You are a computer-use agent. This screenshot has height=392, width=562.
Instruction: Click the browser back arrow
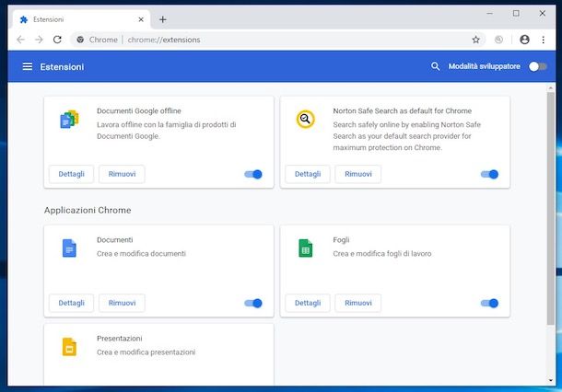click(x=21, y=40)
